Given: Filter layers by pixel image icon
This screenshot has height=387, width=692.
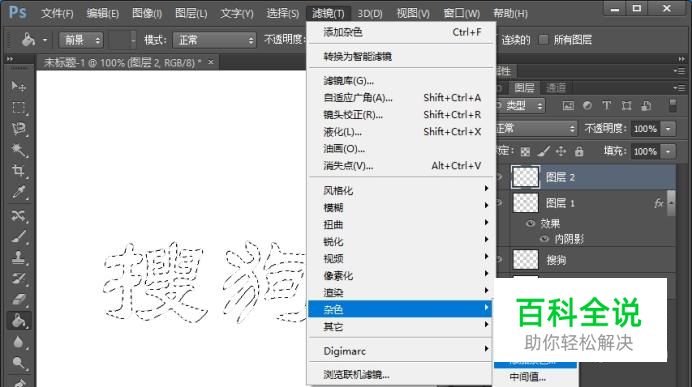Looking at the screenshot, I should 568,106.
